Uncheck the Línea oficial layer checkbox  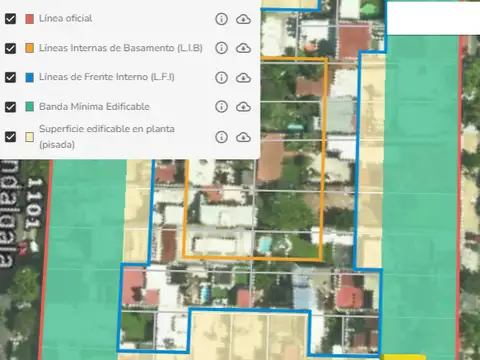tap(10, 19)
